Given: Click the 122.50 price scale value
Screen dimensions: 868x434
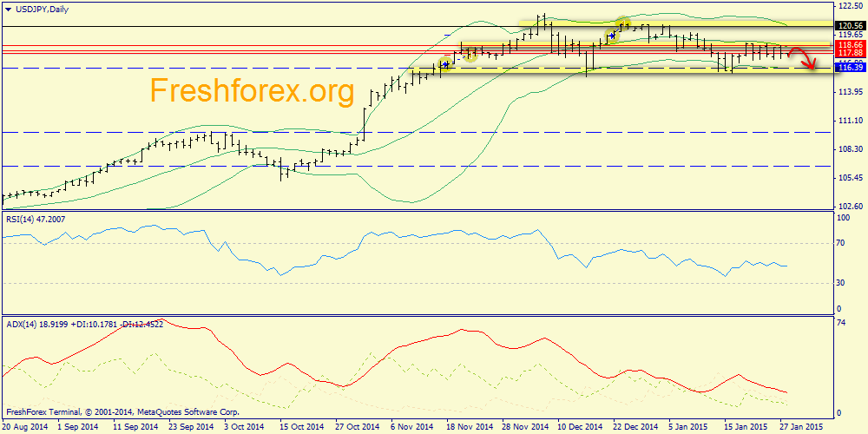Looking at the screenshot, I should click(x=852, y=5).
